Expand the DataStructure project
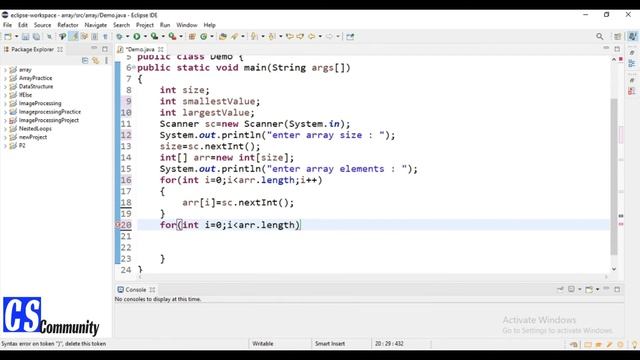This screenshot has width=640, height=360. point(5,87)
